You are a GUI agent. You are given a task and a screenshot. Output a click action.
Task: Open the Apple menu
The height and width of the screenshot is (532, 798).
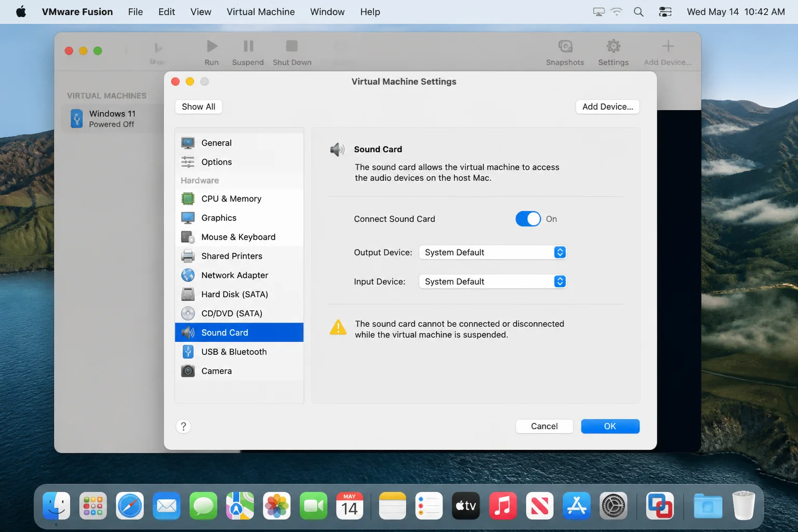tap(21, 12)
